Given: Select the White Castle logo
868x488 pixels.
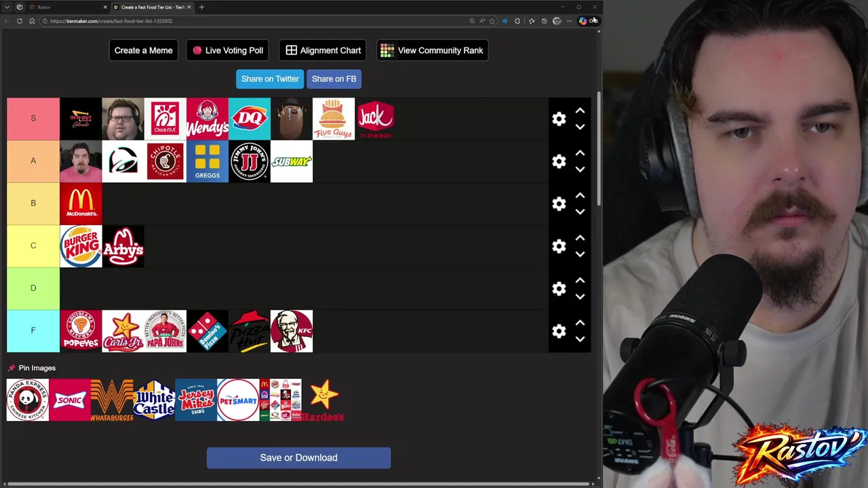Looking at the screenshot, I should pos(154,400).
